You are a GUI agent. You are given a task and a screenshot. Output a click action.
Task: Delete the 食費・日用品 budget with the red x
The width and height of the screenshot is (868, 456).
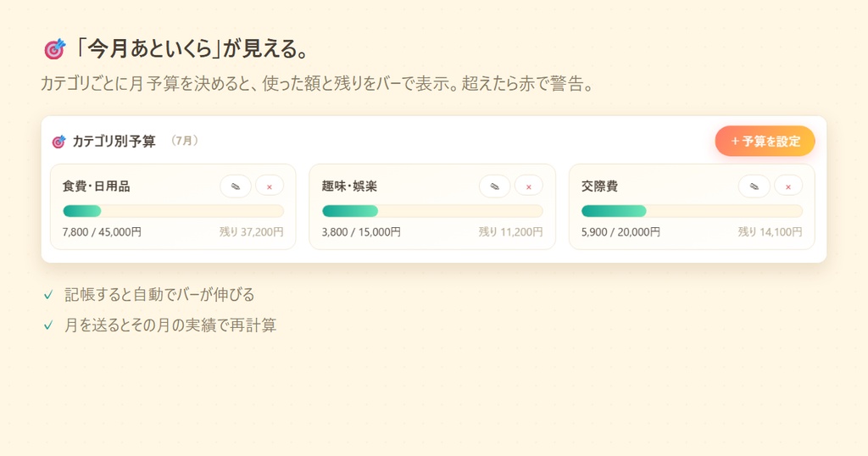click(270, 186)
